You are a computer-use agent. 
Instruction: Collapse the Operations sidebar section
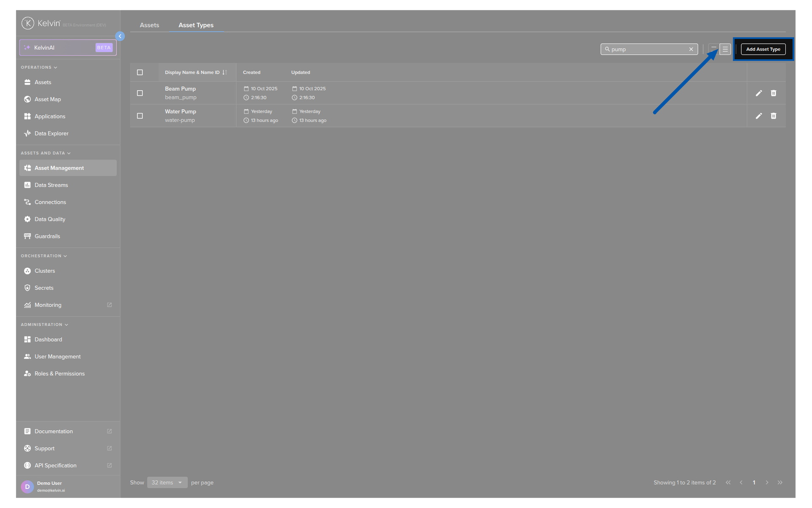click(x=39, y=67)
